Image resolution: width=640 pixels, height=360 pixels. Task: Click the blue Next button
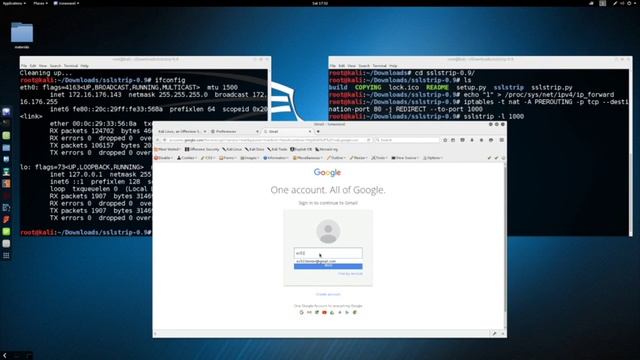coord(328,267)
